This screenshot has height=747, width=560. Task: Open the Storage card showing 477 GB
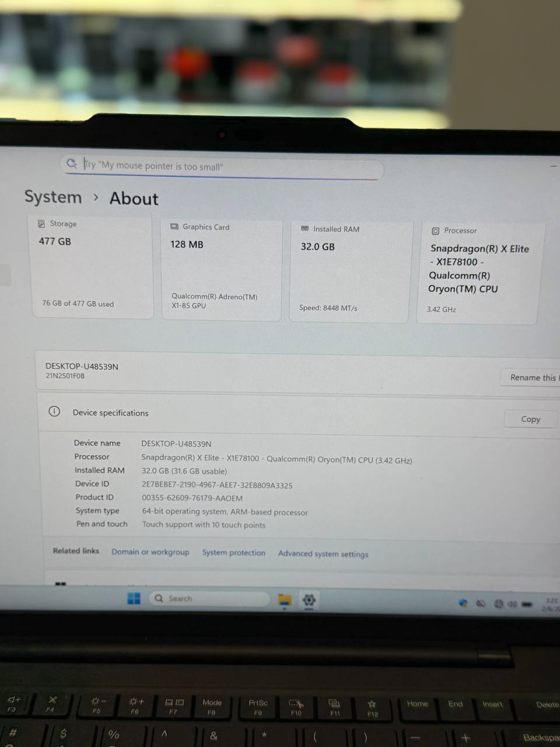[x=93, y=266]
